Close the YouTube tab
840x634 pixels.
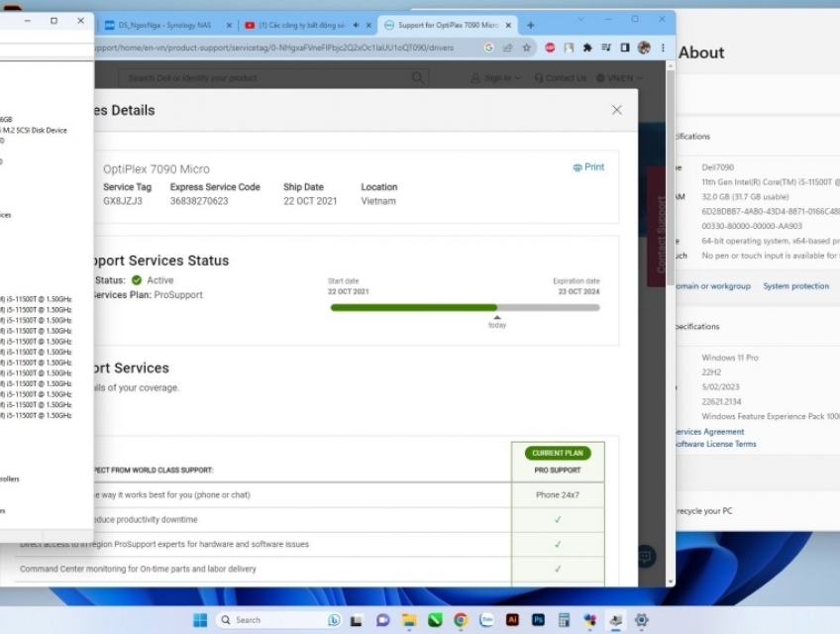368,25
